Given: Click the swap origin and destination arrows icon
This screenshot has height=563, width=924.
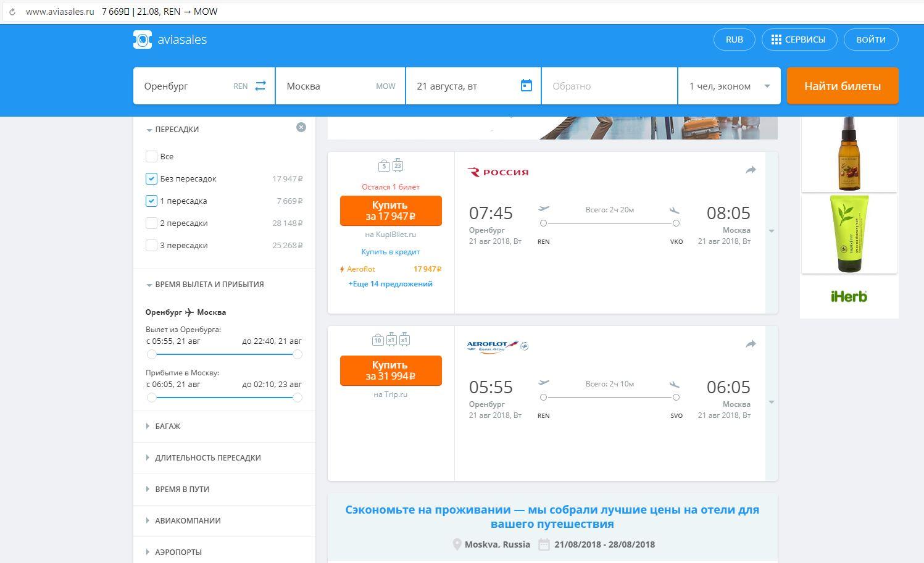Looking at the screenshot, I should click(260, 86).
